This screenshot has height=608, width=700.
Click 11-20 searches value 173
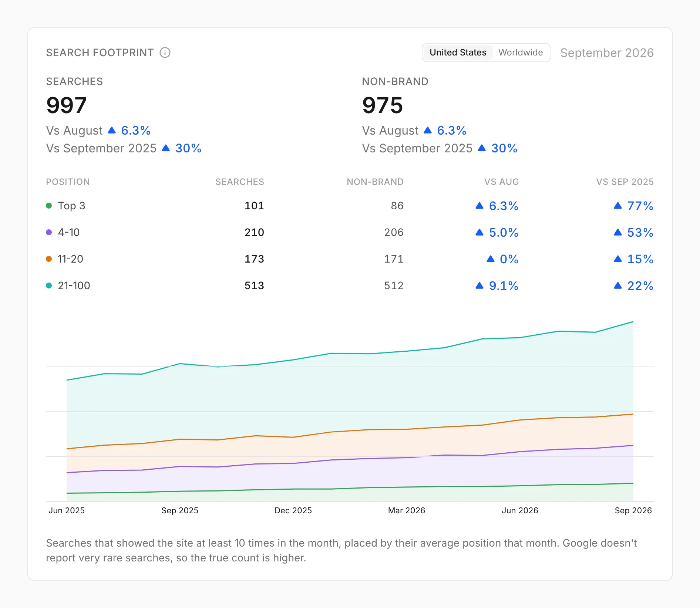coord(254,259)
